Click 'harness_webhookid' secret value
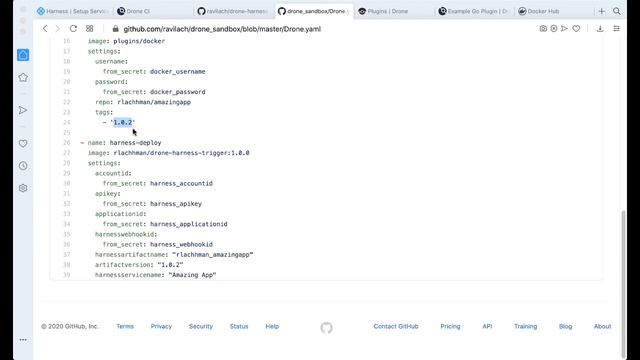 point(181,244)
